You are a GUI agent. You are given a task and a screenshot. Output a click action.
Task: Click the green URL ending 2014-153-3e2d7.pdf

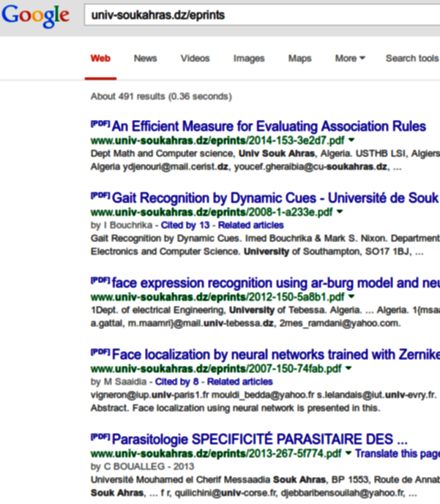click(x=217, y=140)
